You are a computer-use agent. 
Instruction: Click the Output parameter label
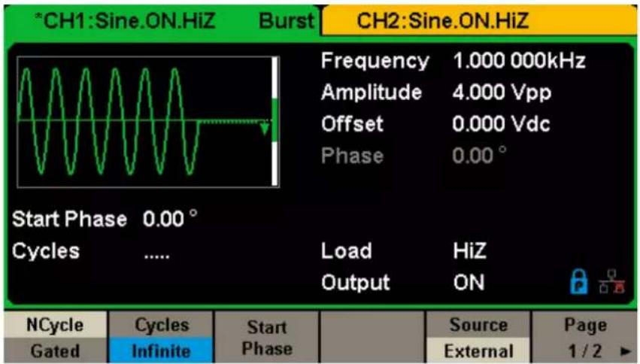coord(356,284)
